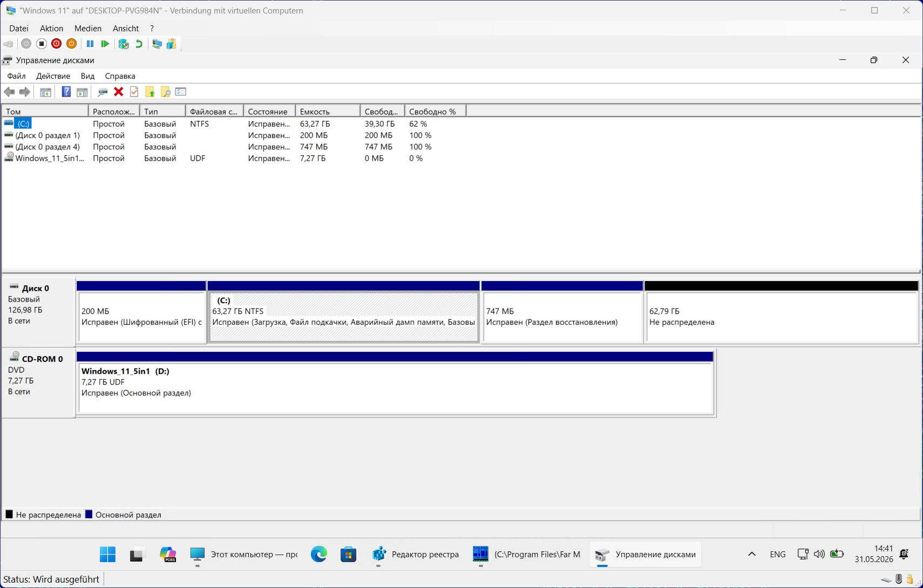This screenshot has height=588, width=923.
Task: Open the Ansicht menu
Action: point(126,28)
